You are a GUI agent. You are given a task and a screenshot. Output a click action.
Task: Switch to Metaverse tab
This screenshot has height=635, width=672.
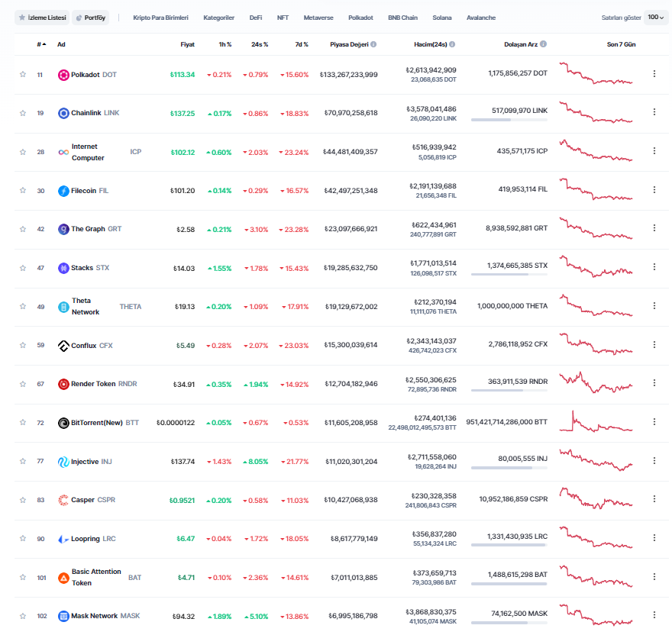pos(318,18)
